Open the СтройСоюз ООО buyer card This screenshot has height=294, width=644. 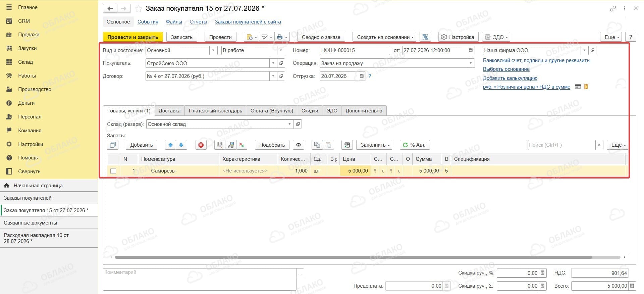coord(281,63)
